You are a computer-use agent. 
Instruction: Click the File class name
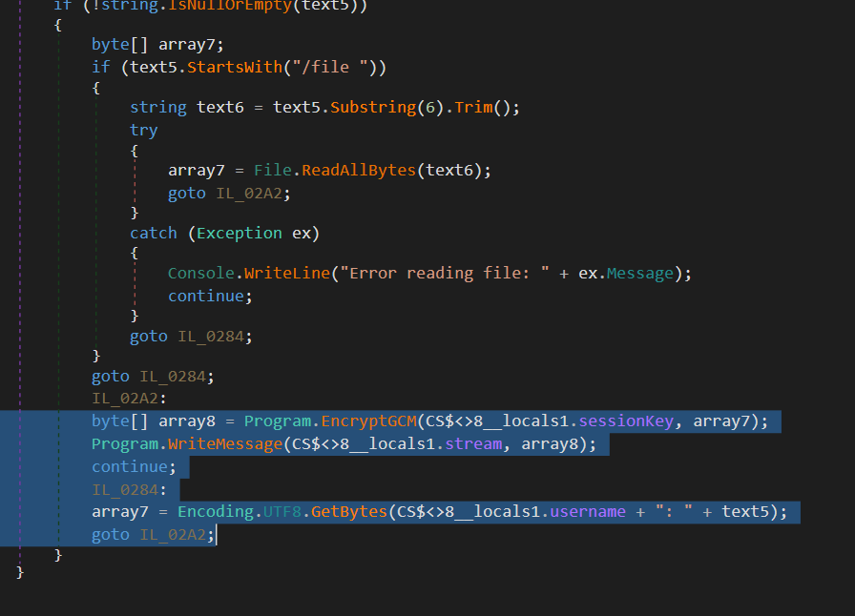(273, 170)
